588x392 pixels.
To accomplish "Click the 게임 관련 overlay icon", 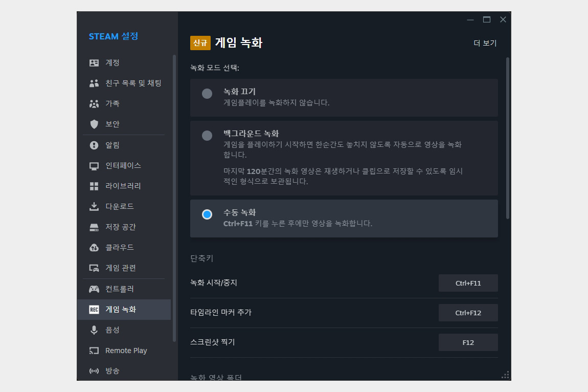I will [x=94, y=268].
